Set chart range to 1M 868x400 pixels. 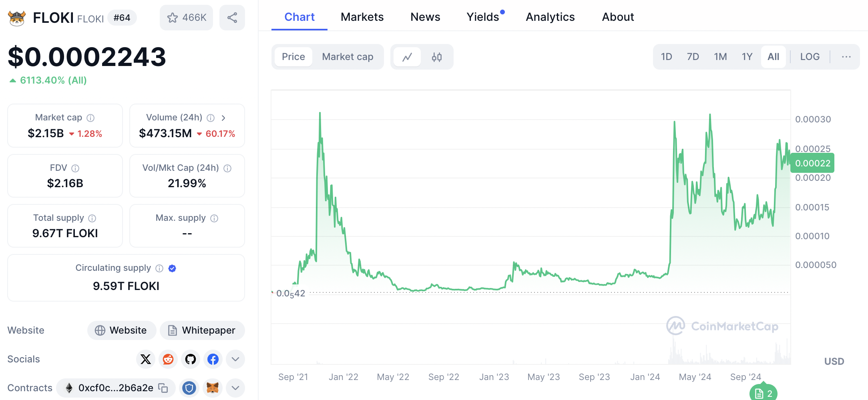[x=720, y=57]
